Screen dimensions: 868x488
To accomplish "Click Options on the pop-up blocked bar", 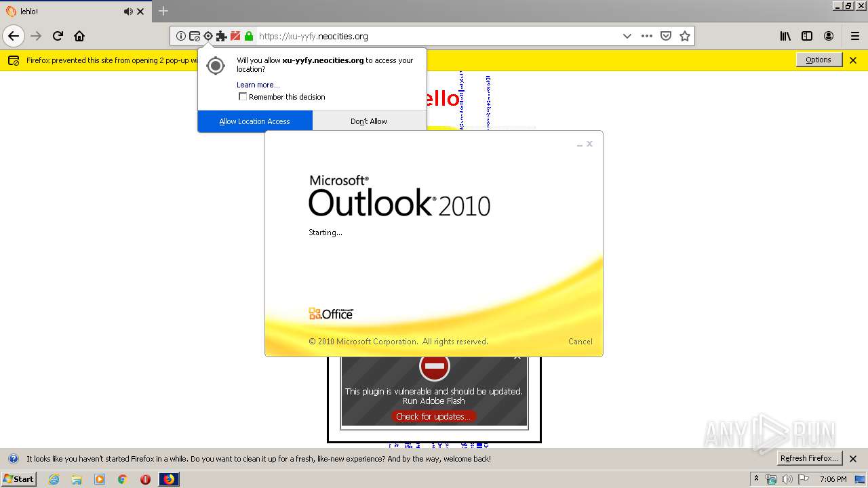I will (x=818, y=60).
